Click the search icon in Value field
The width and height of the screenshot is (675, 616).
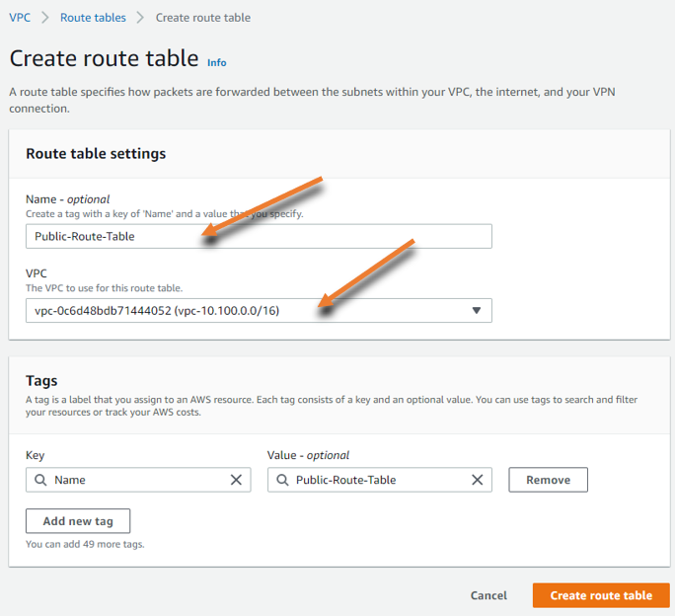tap(282, 480)
